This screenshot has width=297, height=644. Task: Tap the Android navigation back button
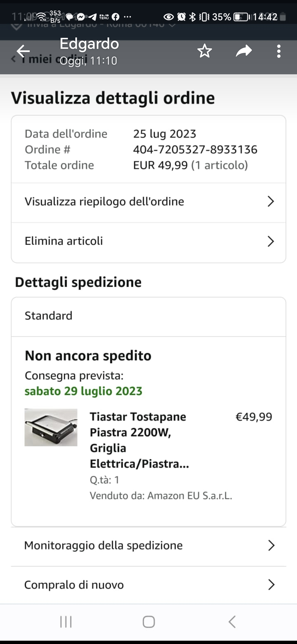pyautogui.click(x=232, y=622)
